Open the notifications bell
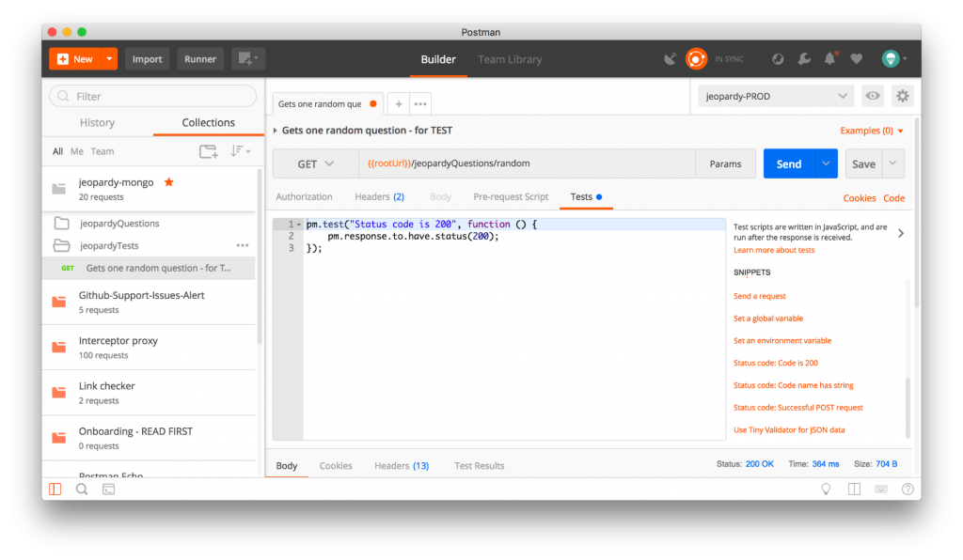 (x=830, y=59)
